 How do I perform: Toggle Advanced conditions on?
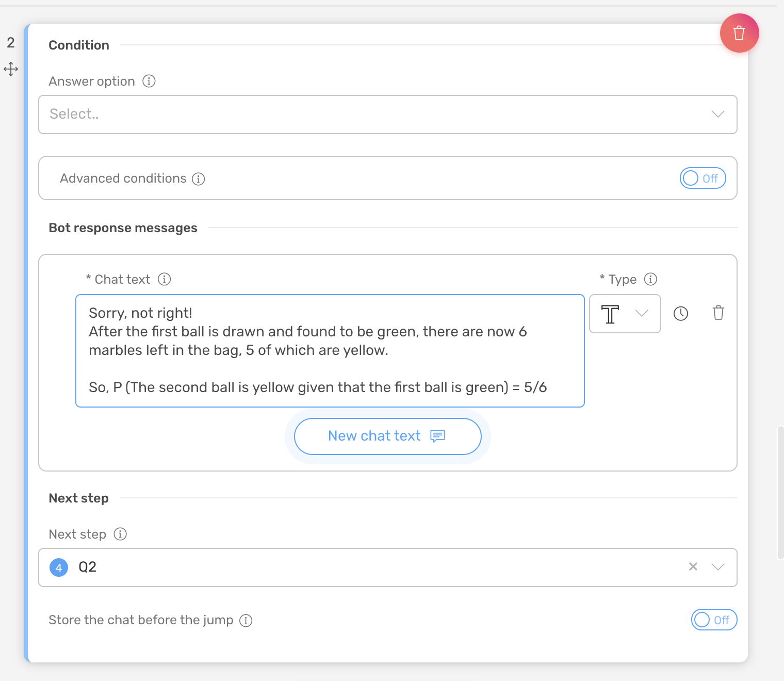tap(703, 178)
